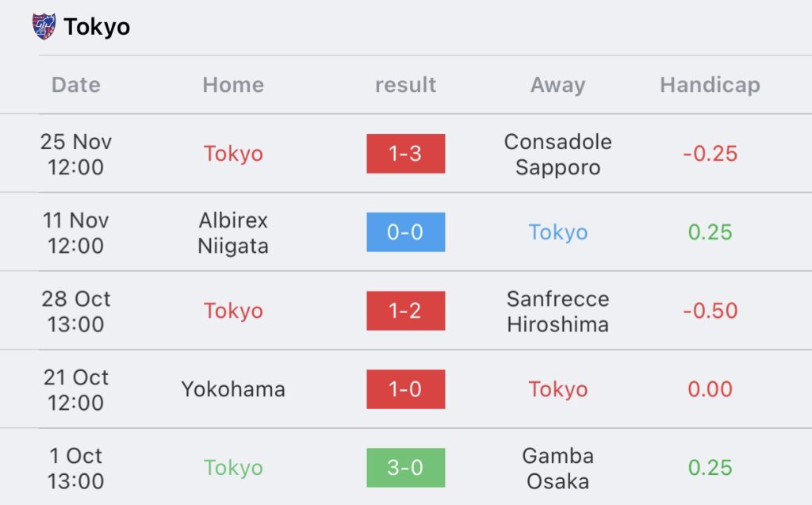Click the -0.50 handicap value

click(x=710, y=311)
